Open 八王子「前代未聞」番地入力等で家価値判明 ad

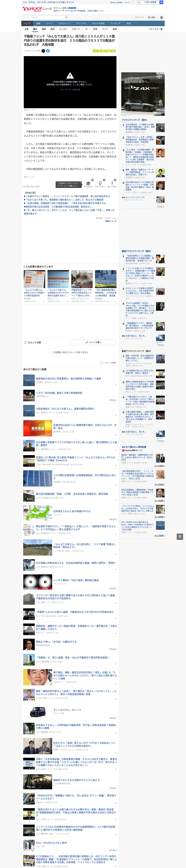click(x=59, y=393)
